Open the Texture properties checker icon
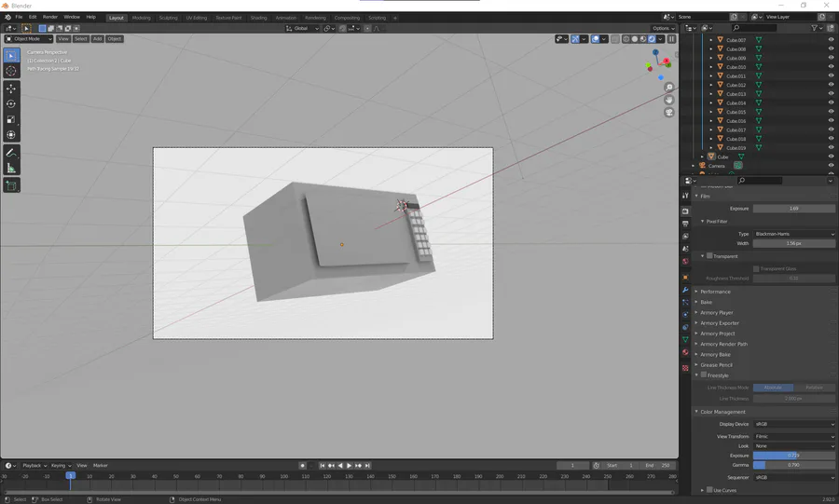Viewport: 839px width, 504px height. [685, 368]
